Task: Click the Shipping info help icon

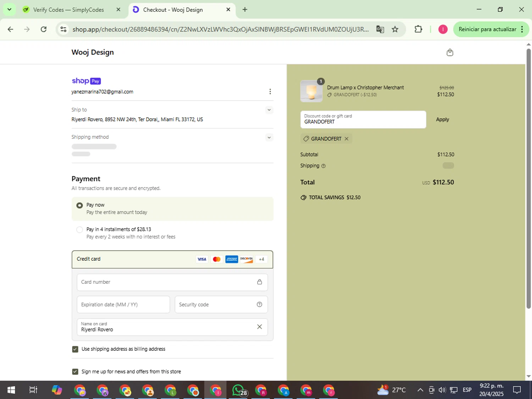Action: 323,166
